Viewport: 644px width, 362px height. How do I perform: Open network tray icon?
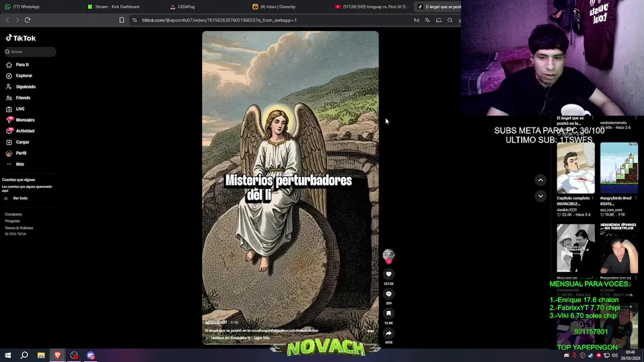point(606,355)
